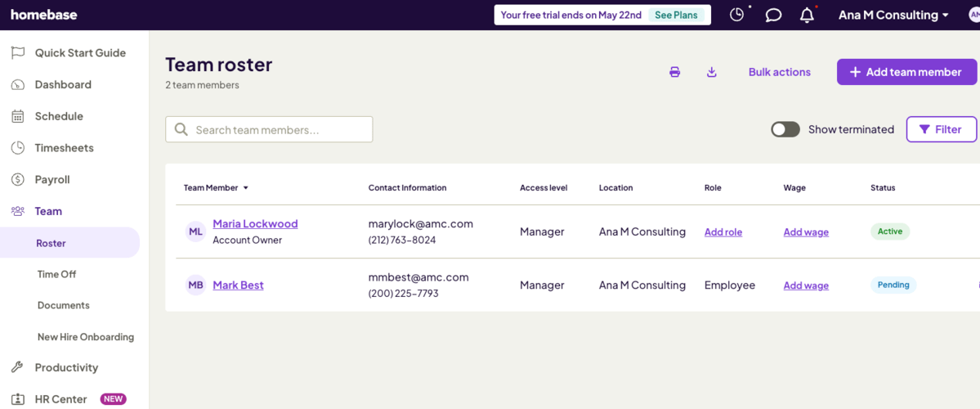Click See Plans in trial banner
980x409 pixels.
click(x=676, y=15)
